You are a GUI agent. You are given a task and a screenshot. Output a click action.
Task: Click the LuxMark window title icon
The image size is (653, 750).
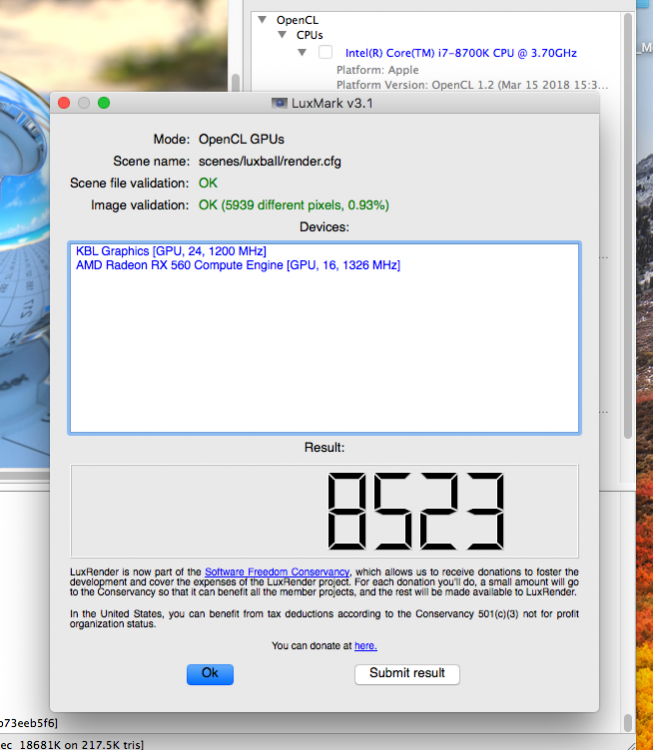[x=279, y=103]
